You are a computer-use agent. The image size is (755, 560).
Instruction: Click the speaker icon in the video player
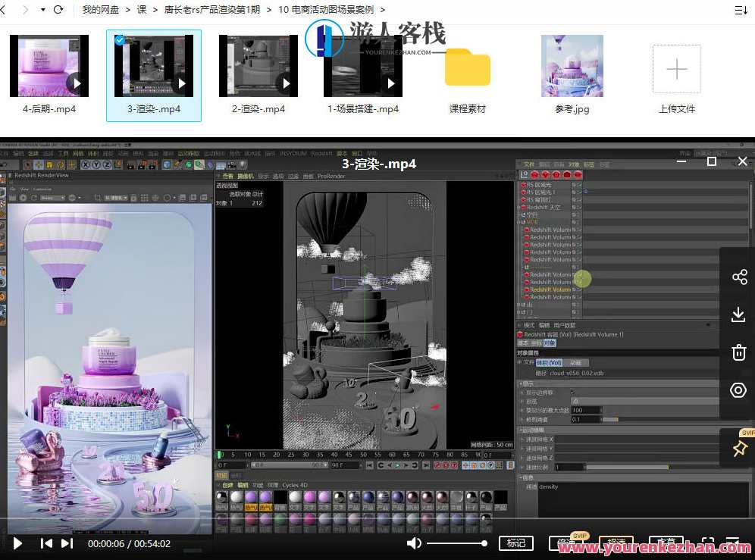[x=414, y=543]
